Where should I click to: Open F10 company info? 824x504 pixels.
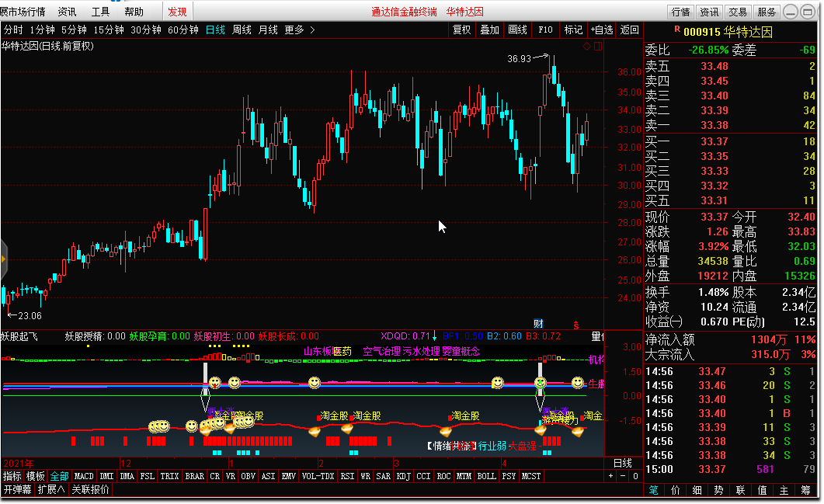click(x=545, y=30)
